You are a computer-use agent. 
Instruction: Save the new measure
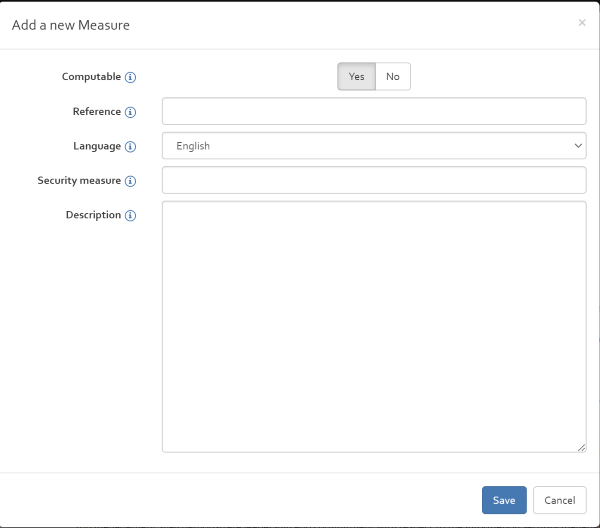504,500
